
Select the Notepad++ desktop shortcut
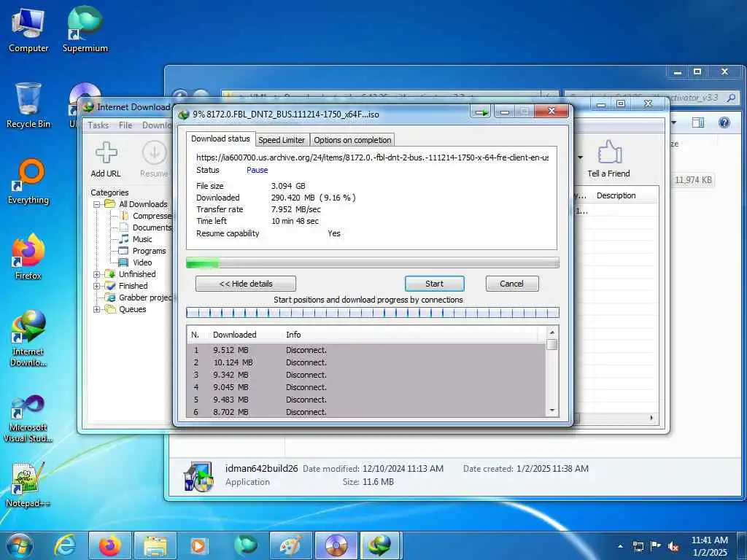pyautogui.click(x=28, y=485)
